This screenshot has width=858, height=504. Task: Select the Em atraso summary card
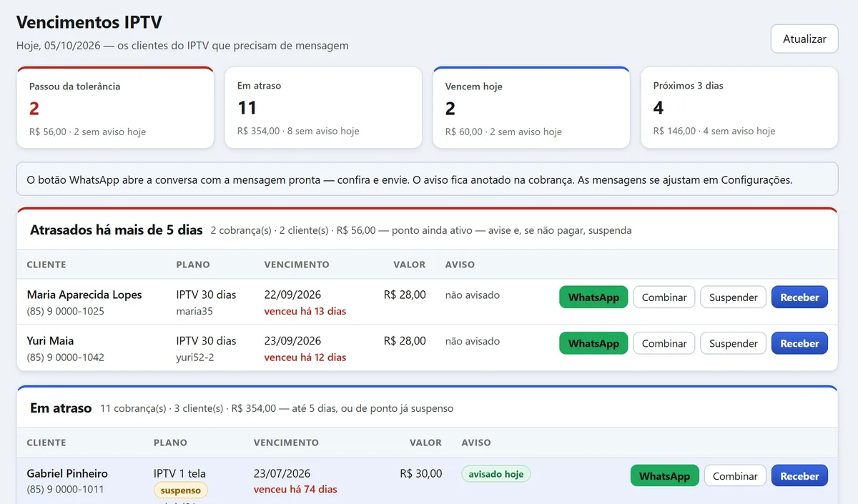click(x=323, y=107)
